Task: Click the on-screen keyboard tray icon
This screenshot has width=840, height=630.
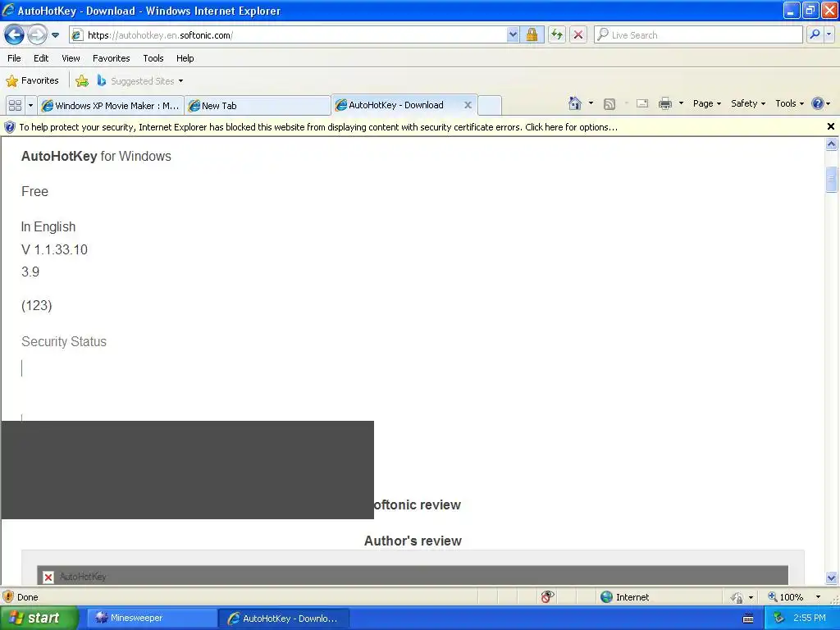Action: pos(748,619)
